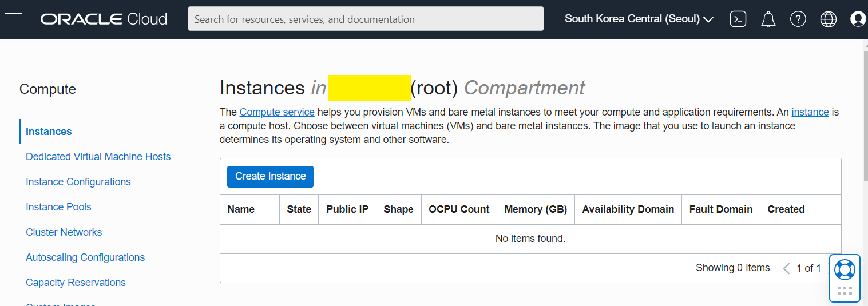The height and width of the screenshot is (306, 868).
Task: Open Instance Configurations in sidebar
Action: click(78, 182)
